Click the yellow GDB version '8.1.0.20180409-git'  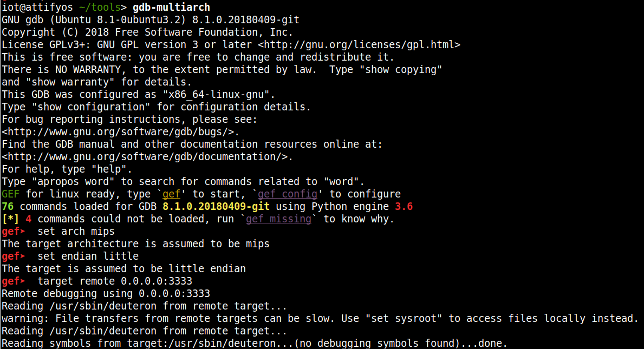pos(217,207)
